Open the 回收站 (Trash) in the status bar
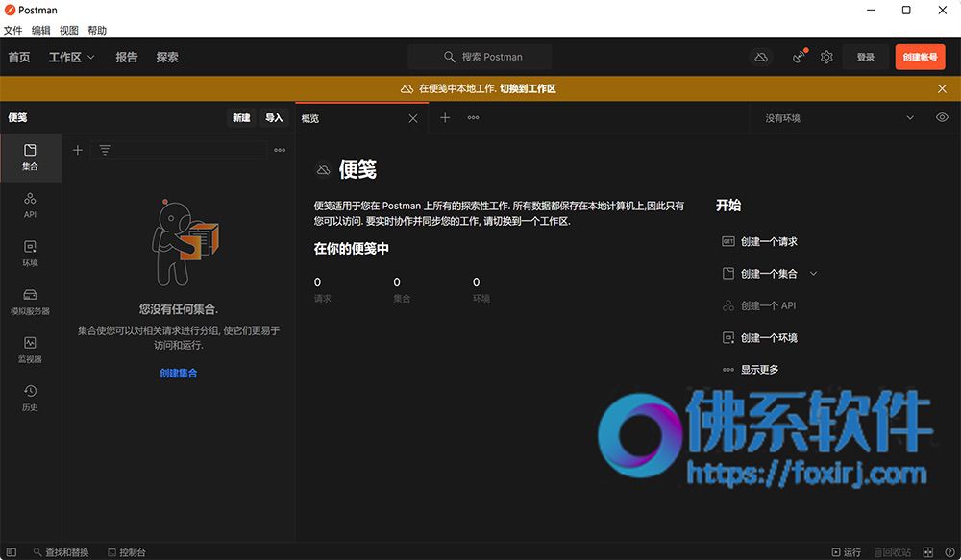961x560 pixels. click(x=892, y=552)
